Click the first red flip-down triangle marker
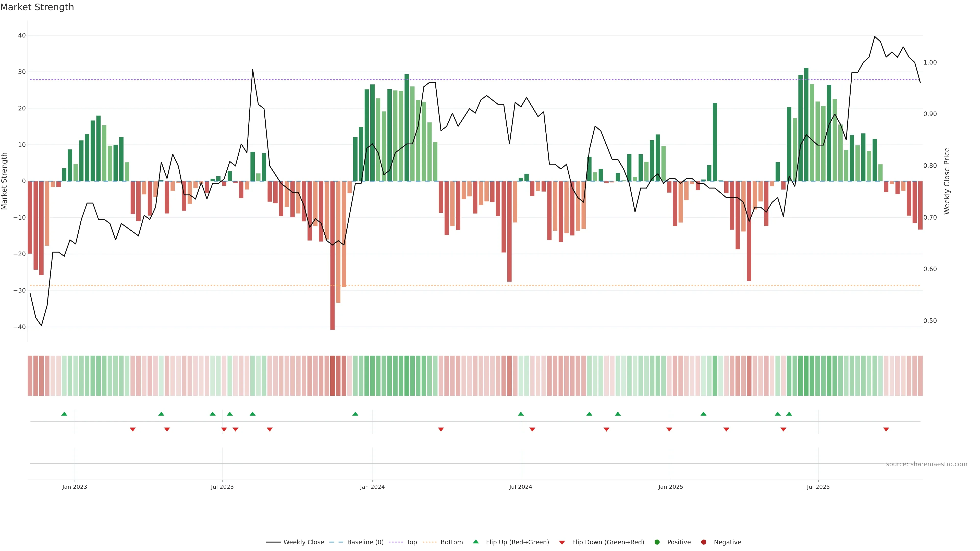Image resolution: width=980 pixels, height=551 pixels. [x=133, y=429]
